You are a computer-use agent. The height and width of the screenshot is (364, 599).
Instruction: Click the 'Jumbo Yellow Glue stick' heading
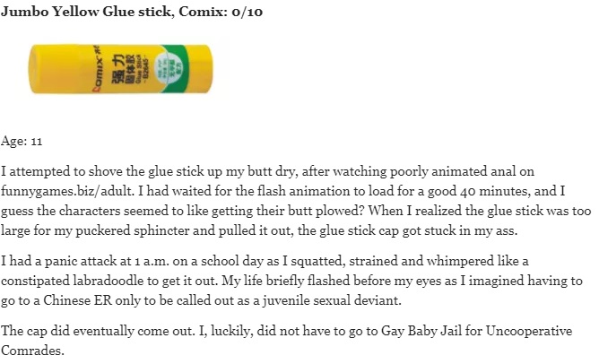[87, 12]
